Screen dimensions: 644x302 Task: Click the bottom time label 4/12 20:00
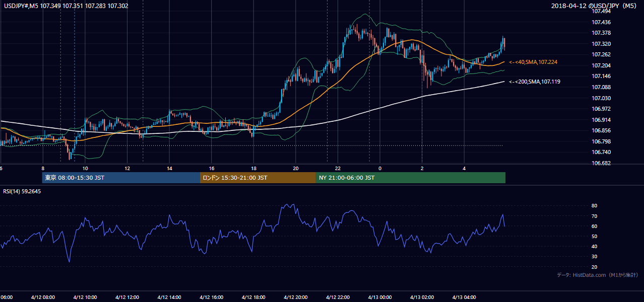coord(295,297)
